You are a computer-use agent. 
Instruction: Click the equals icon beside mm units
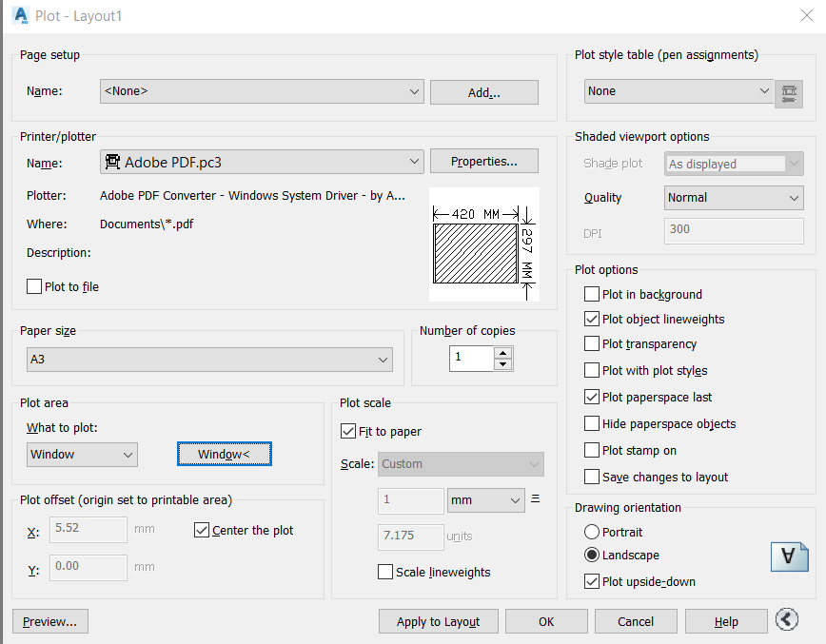pos(536,498)
